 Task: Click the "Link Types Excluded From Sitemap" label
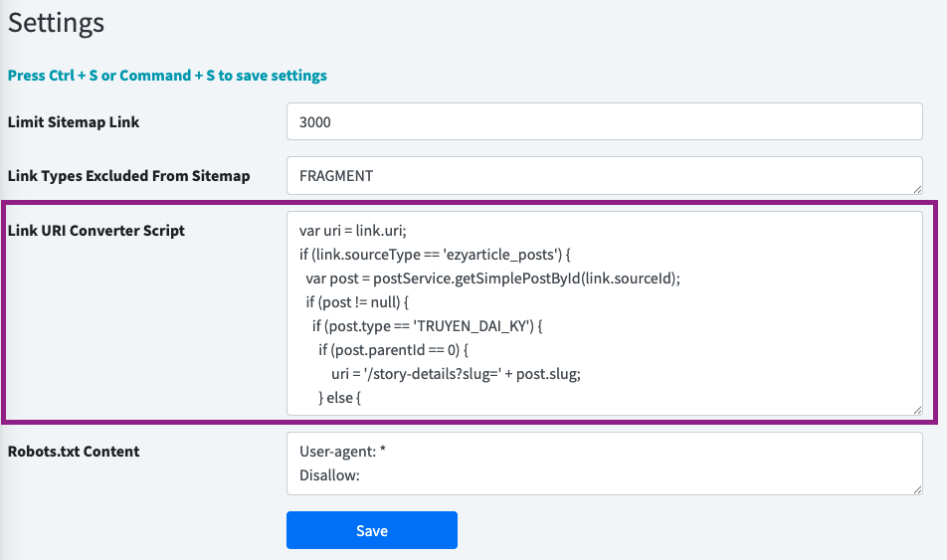tap(128, 176)
